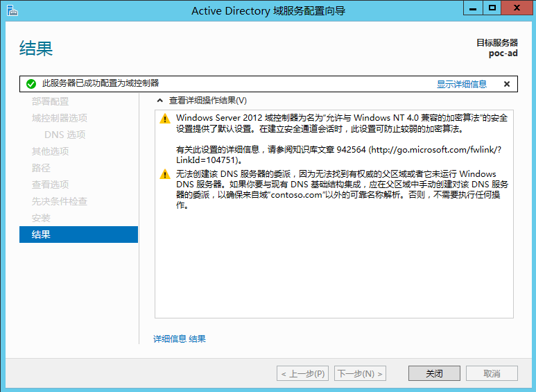The height and width of the screenshot is (392, 536).
Task: Select the 部署配置 step
Action: click(50, 101)
